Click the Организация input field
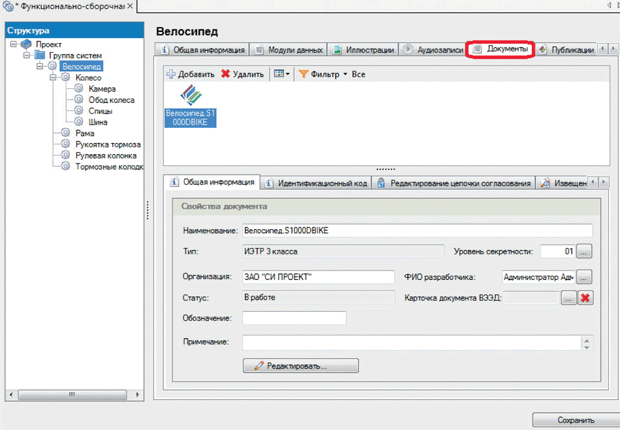The width and height of the screenshot is (620, 430). pyautogui.click(x=318, y=277)
